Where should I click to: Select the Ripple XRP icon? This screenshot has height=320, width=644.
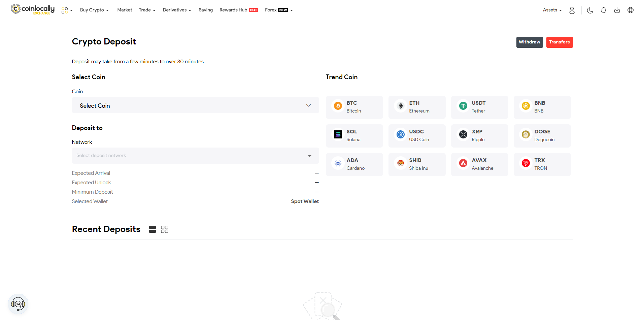pyautogui.click(x=463, y=135)
